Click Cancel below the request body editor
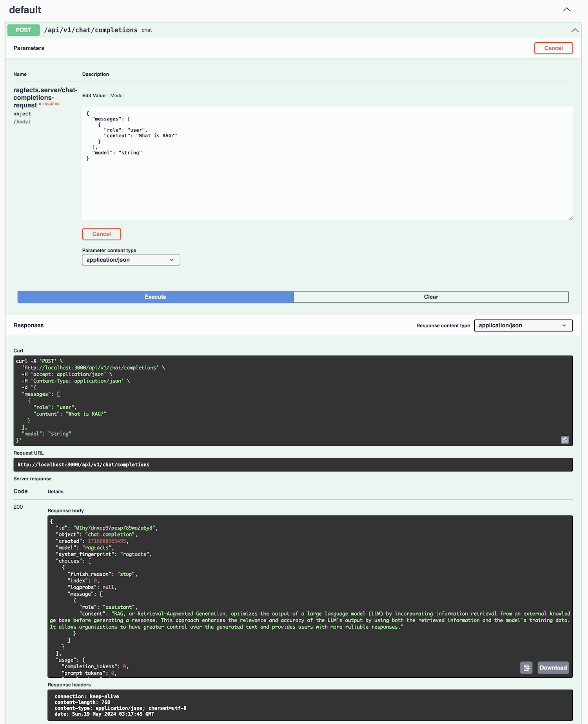 102,234
